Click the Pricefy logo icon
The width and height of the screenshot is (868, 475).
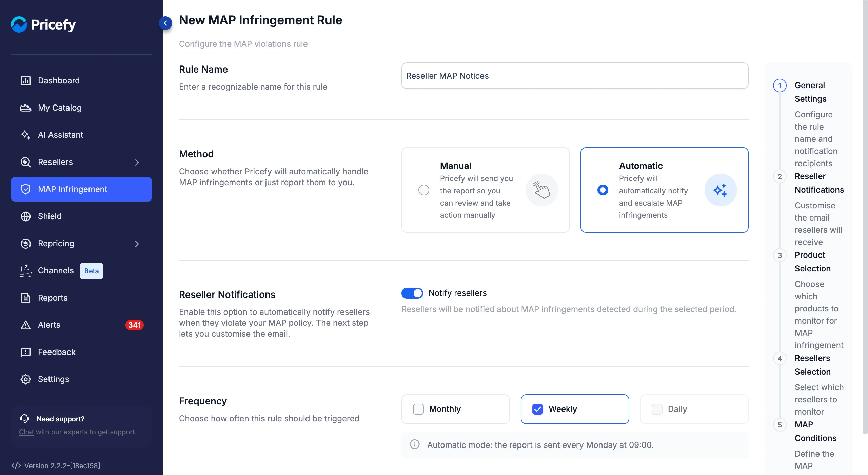click(19, 24)
